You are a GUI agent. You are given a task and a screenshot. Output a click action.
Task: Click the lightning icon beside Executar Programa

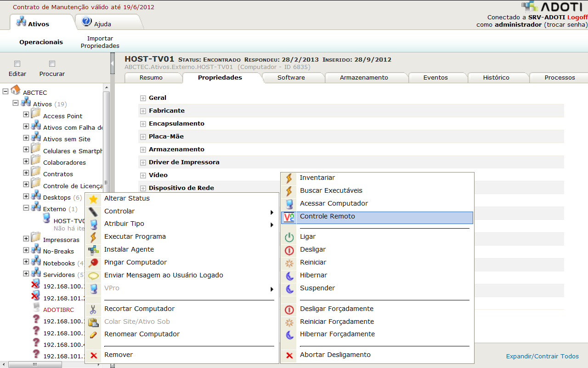pyautogui.click(x=94, y=237)
